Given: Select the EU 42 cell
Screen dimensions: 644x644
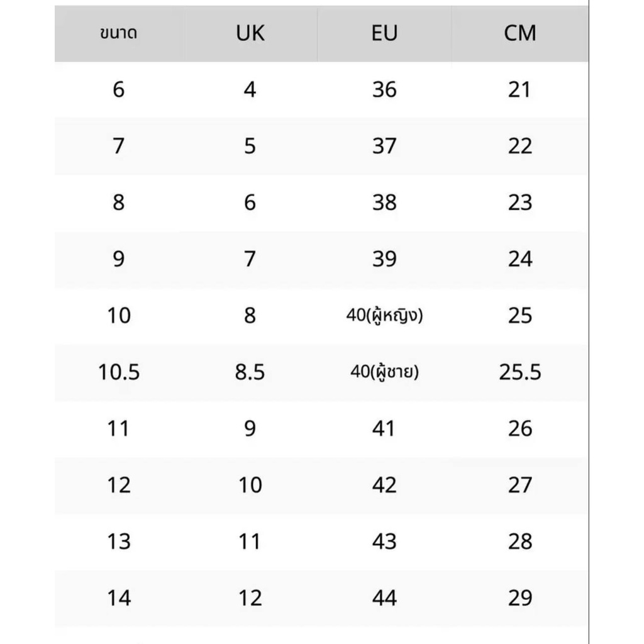Looking at the screenshot, I should click(x=384, y=485).
